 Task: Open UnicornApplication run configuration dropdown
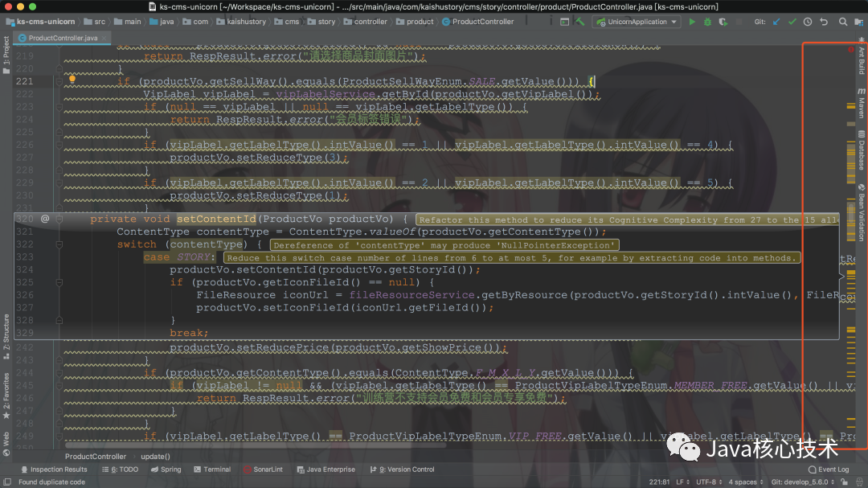[x=637, y=22]
